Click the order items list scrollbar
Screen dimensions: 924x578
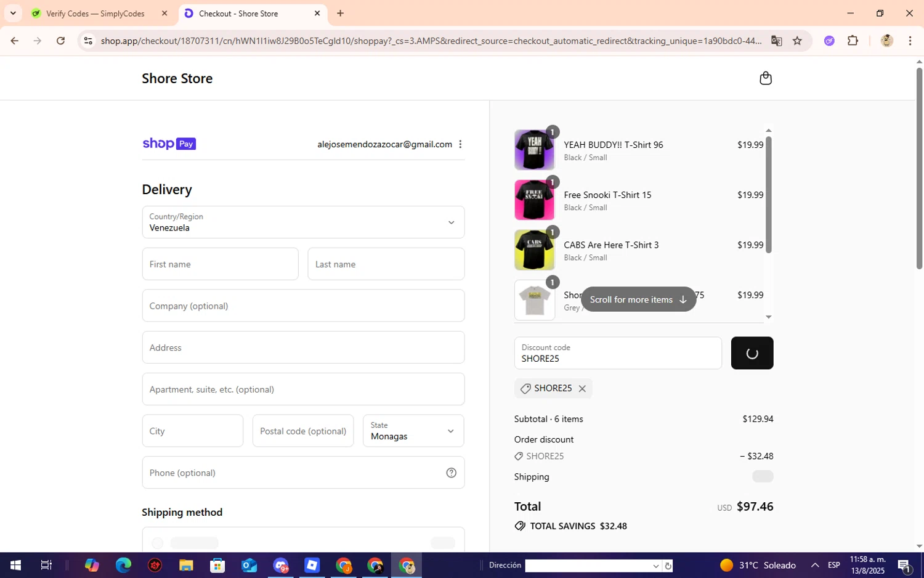click(768, 194)
